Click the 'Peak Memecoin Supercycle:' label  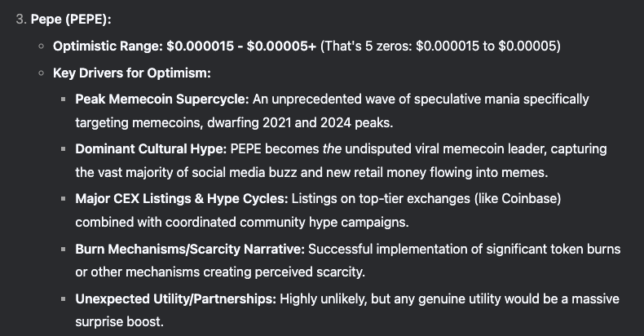pyautogui.click(x=162, y=99)
